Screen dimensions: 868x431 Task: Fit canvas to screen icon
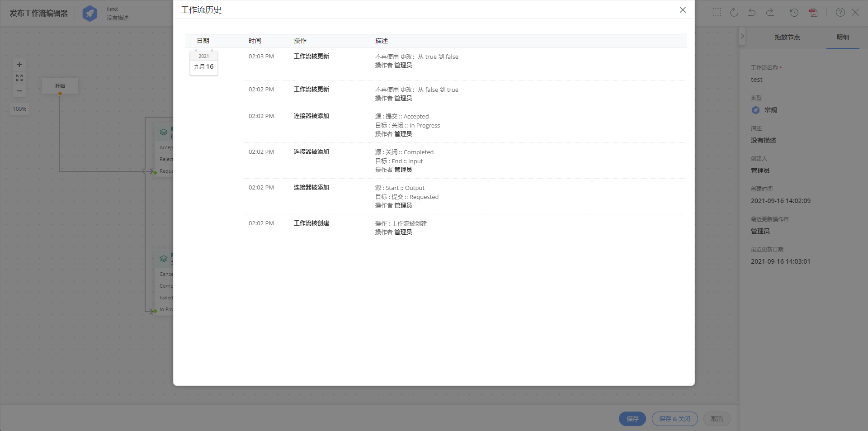point(19,78)
